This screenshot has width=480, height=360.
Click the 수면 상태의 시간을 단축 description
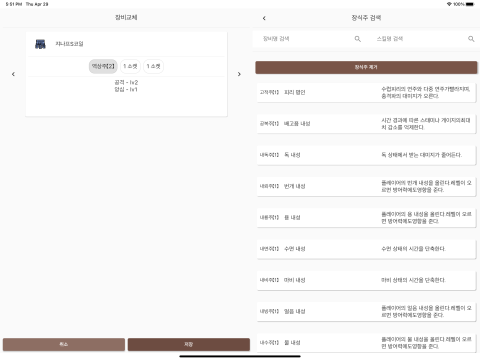click(413, 249)
